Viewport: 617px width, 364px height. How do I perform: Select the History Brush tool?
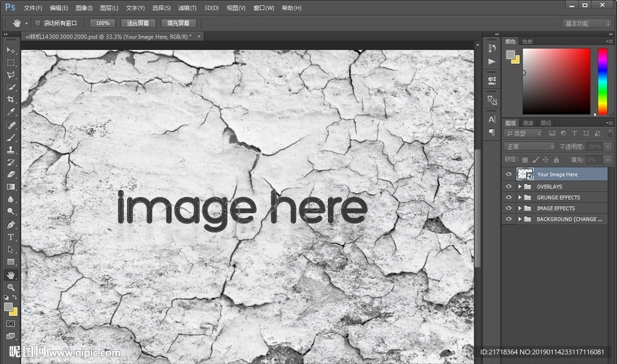[11, 162]
